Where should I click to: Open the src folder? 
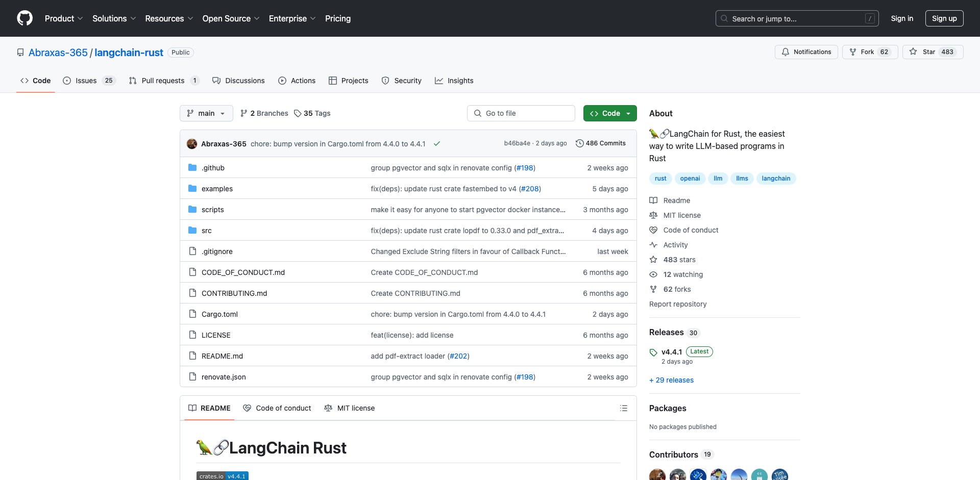pyautogui.click(x=206, y=231)
